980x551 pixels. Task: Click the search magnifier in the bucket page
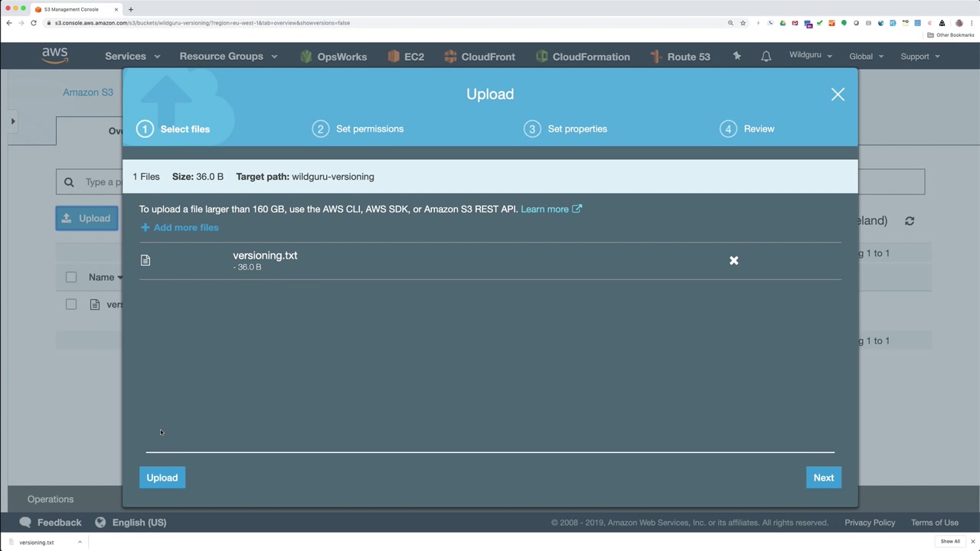pyautogui.click(x=69, y=182)
